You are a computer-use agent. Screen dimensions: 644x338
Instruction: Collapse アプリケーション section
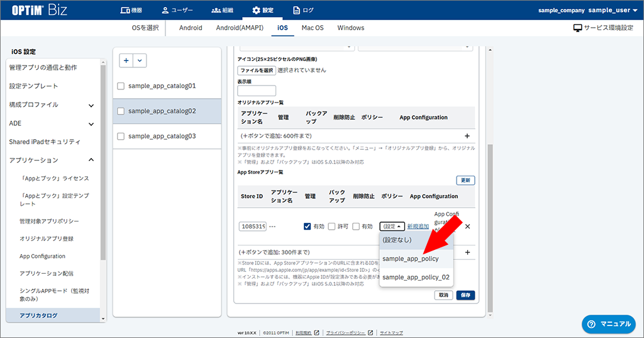point(91,160)
